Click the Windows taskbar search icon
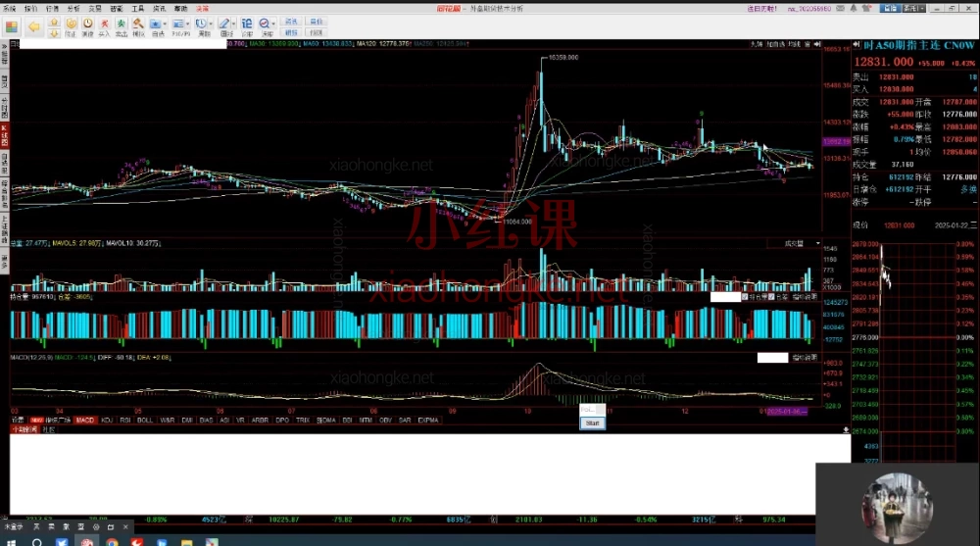 coord(37,542)
